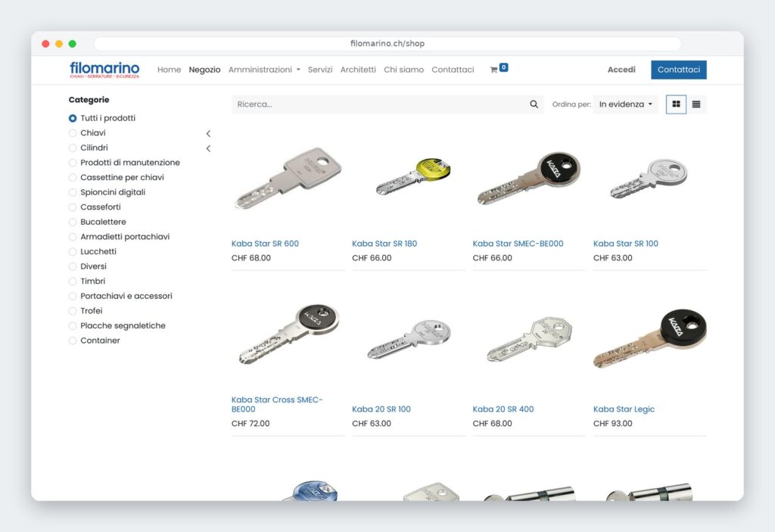Open Kaba 20 SR 100 product link
Viewport: 775px width, 532px height.
[x=381, y=409]
